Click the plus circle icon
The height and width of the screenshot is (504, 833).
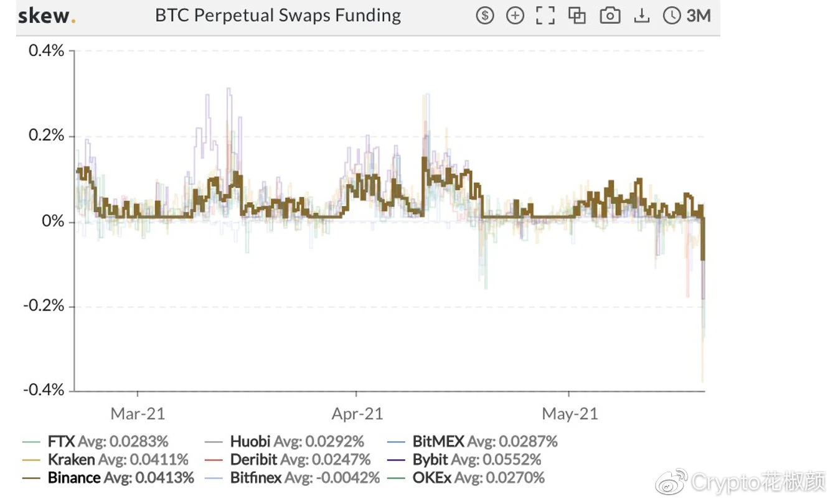point(515,16)
